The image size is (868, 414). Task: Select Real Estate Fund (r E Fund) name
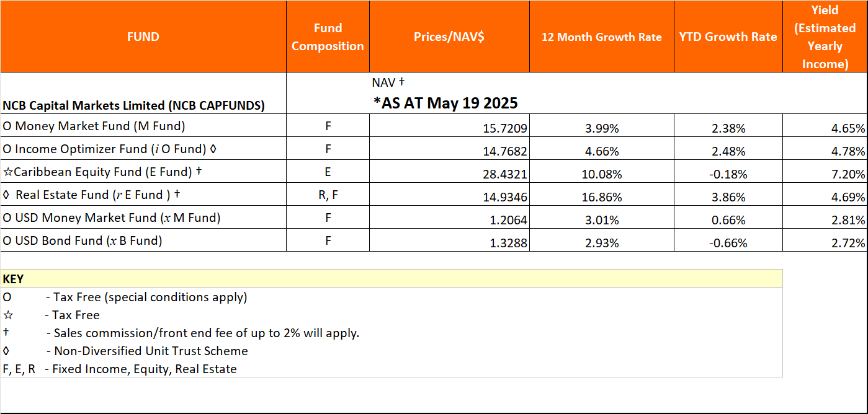[x=91, y=195]
